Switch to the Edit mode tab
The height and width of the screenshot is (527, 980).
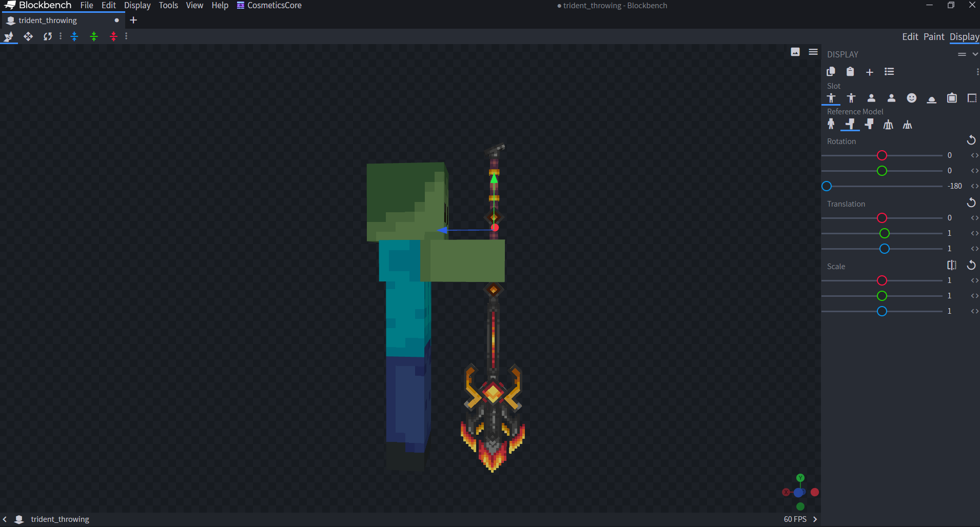tap(910, 37)
